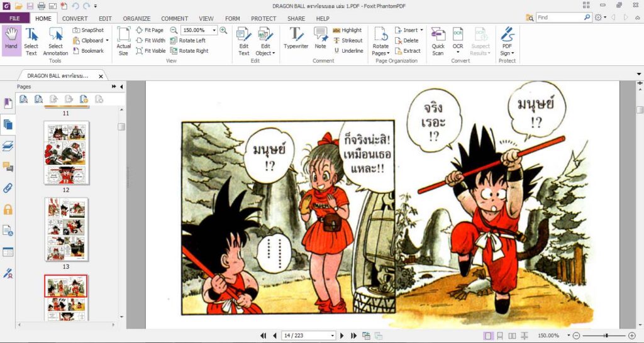Switch to the COMMENT tab
The image size is (644, 343).
[x=175, y=18]
